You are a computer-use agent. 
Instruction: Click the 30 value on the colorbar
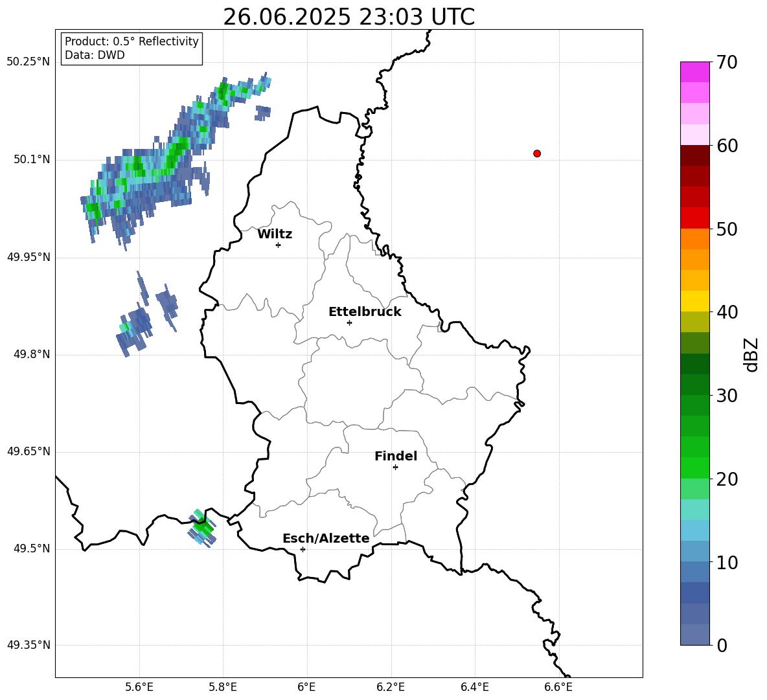726,396
